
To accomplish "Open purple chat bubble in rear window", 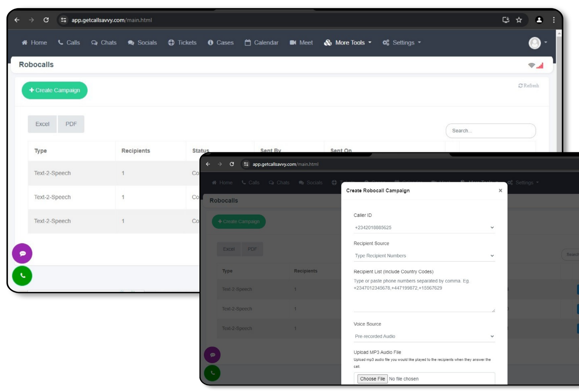I will (22, 253).
